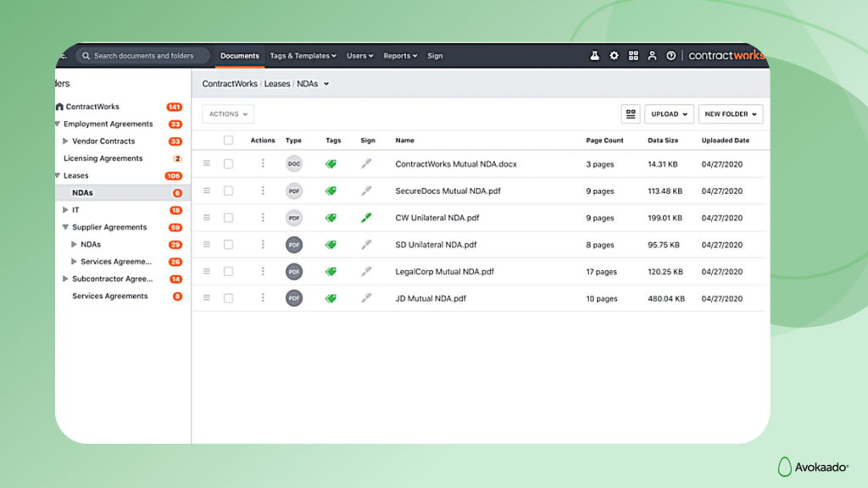Open the Leases breadcrumb link

pyautogui.click(x=276, y=84)
